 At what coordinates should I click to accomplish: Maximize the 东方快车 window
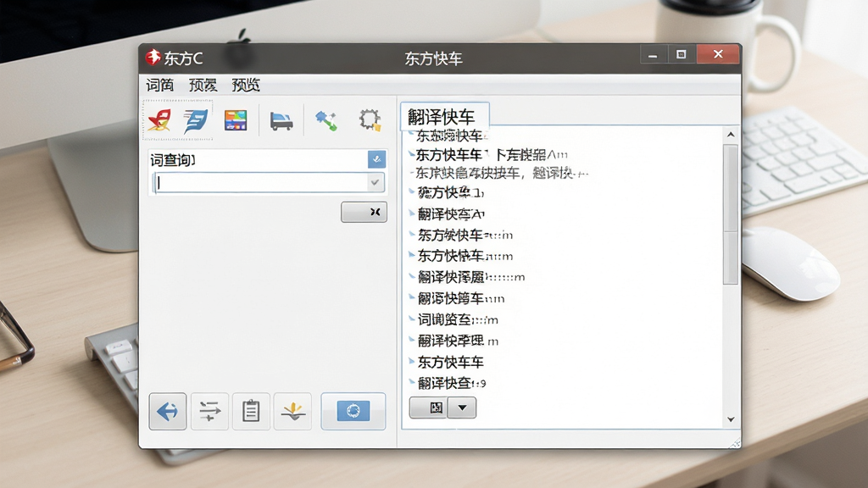[x=681, y=54]
